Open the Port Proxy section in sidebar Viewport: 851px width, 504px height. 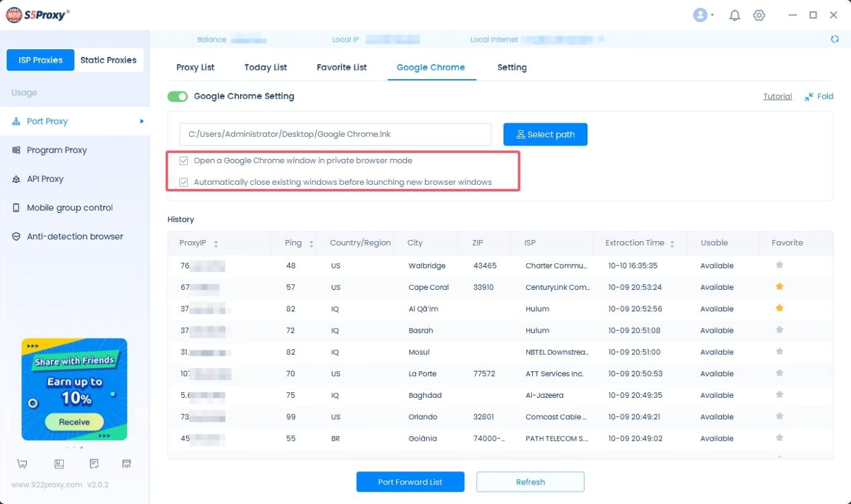click(x=46, y=121)
